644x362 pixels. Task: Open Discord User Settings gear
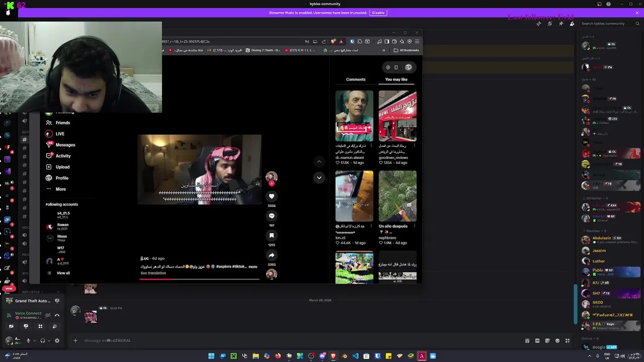point(57,341)
